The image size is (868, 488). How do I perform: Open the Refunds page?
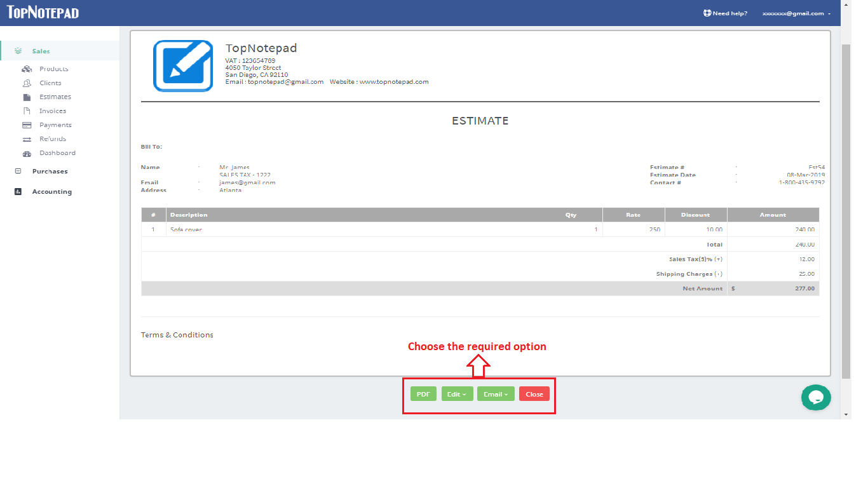coord(53,139)
